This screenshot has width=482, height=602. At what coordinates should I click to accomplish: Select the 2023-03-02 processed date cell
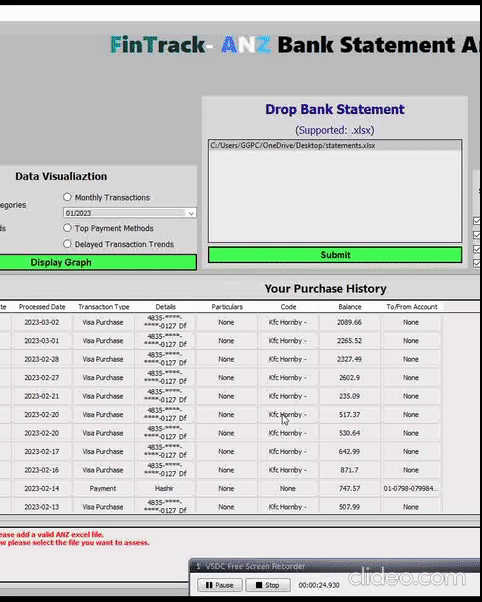pyautogui.click(x=41, y=322)
